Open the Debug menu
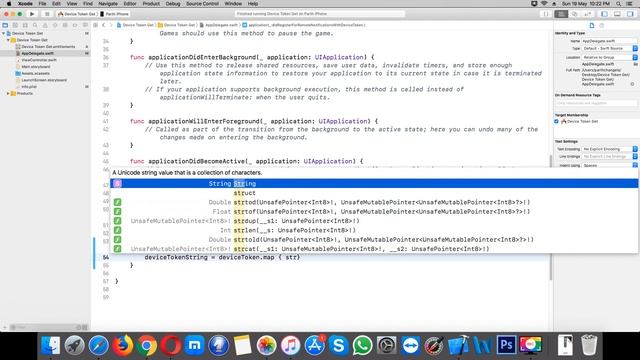The image size is (640, 360). [173, 4]
